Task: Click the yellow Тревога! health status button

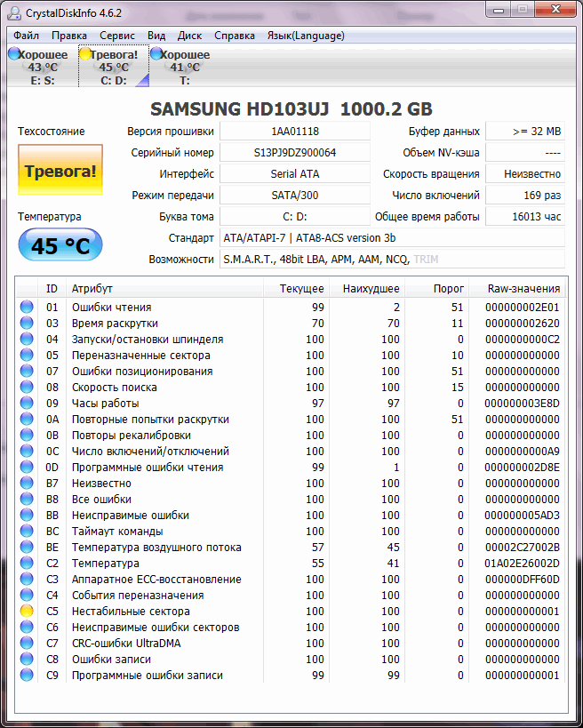Action: click(x=60, y=171)
